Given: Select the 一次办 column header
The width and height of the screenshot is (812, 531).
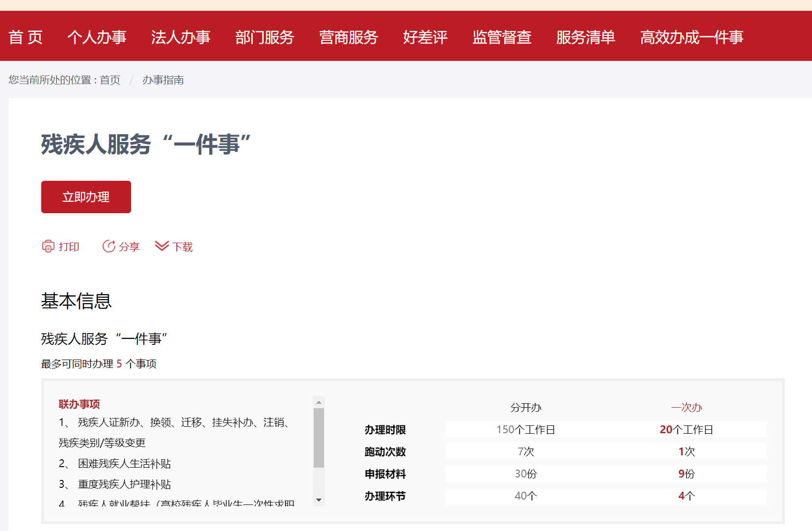Looking at the screenshot, I should 686,407.
